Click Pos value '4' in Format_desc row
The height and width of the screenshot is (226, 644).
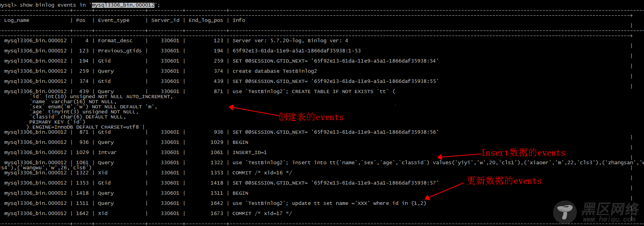coord(87,41)
